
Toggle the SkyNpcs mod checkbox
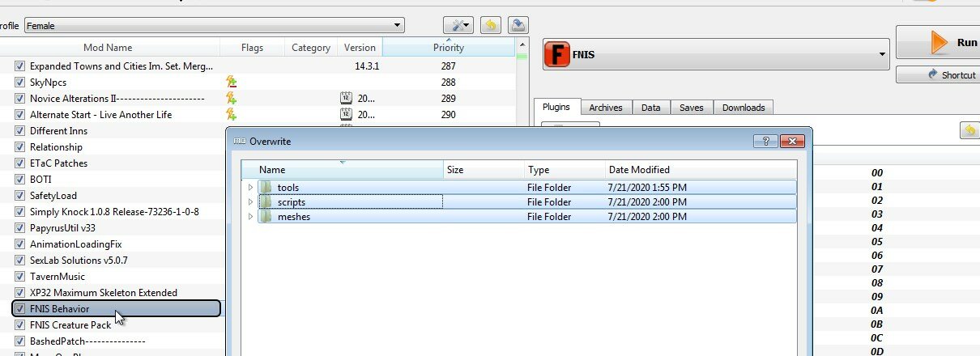19,82
